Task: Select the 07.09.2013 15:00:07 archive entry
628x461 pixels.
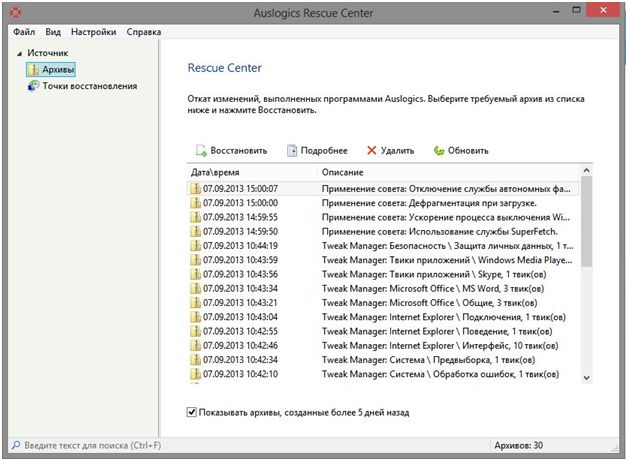Action: pos(240,188)
